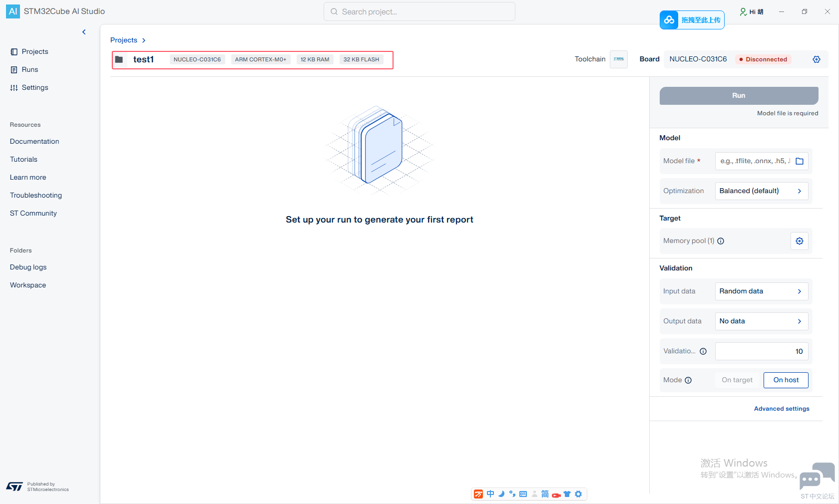This screenshot has width=839, height=504.
Task: Click the 32 KB FLASH tag
Action: 361,59
